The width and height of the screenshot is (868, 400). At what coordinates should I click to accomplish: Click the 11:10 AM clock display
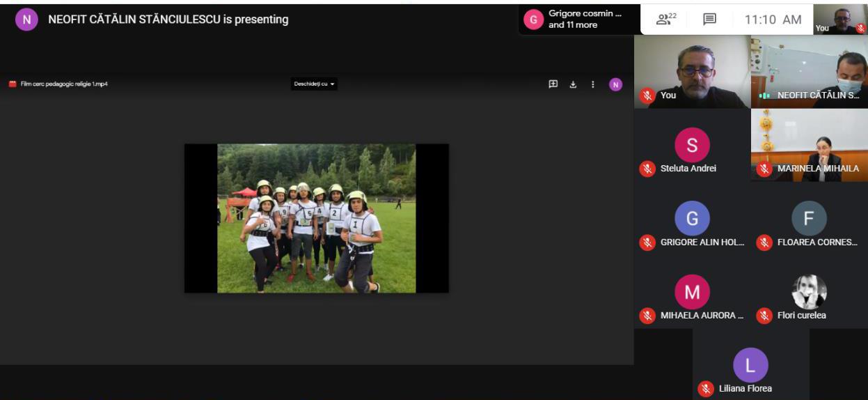(x=773, y=20)
